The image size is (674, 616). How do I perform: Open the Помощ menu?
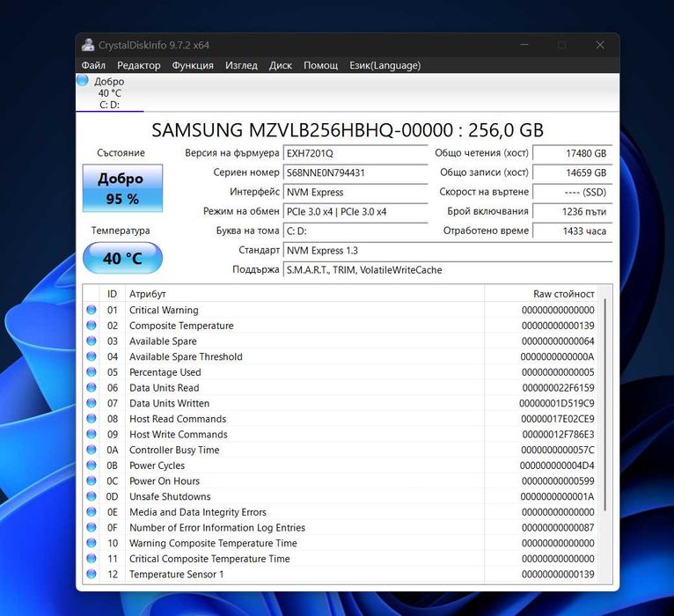[x=320, y=65]
